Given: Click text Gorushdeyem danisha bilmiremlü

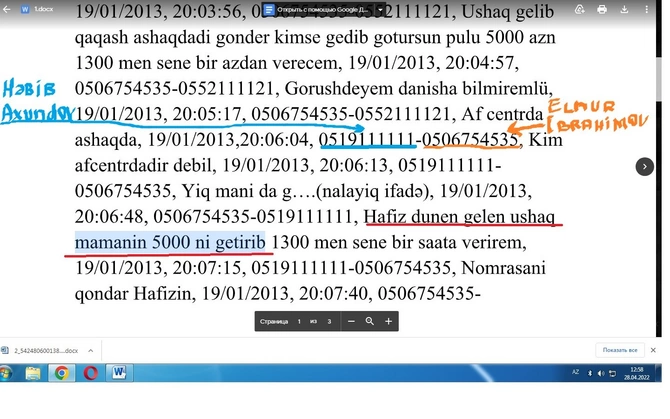Looking at the screenshot, I should pyautogui.click(x=419, y=88).
